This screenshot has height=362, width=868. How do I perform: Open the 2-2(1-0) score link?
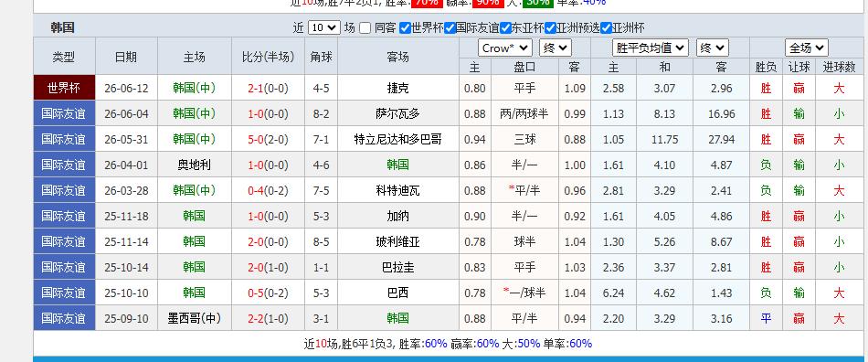pyautogui.click(x=268, y=318)
